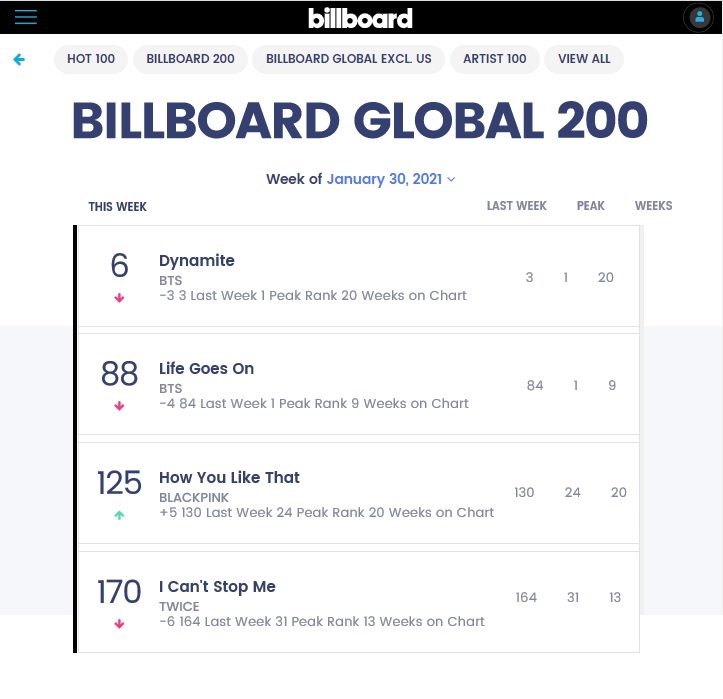Click the TWICE artist name

[179, 606]
